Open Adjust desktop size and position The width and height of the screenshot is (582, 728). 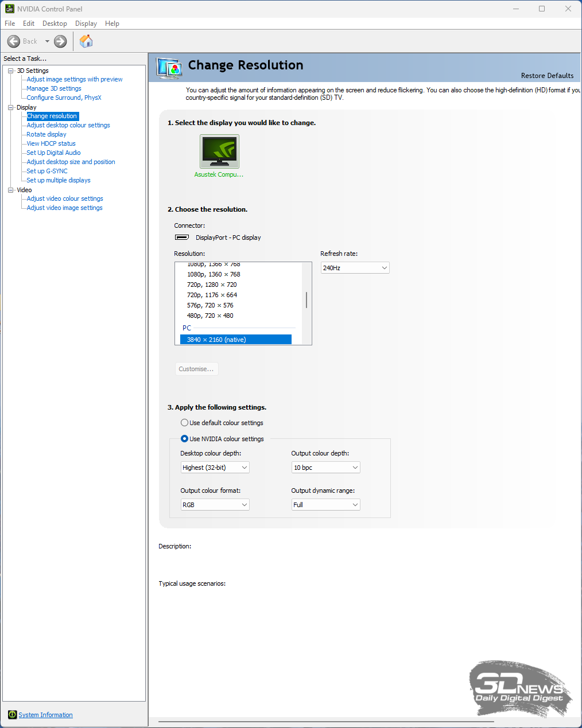[x=71, y=162]
